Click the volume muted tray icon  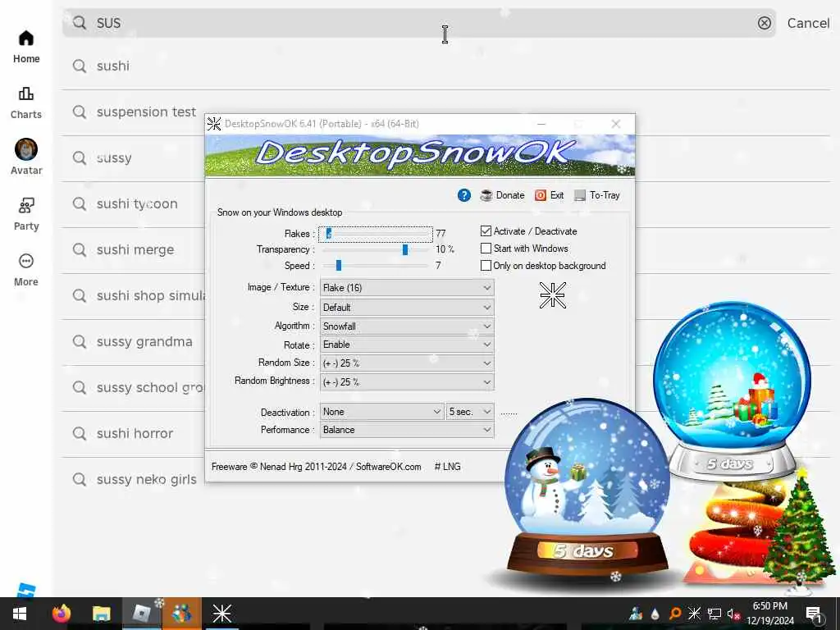pyautogui.click(x=733, y=614)
